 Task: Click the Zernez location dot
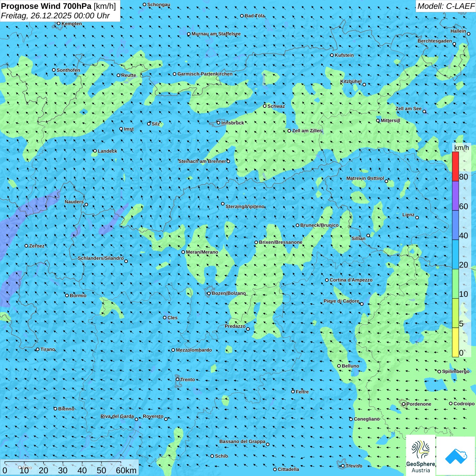coord(26,246)
